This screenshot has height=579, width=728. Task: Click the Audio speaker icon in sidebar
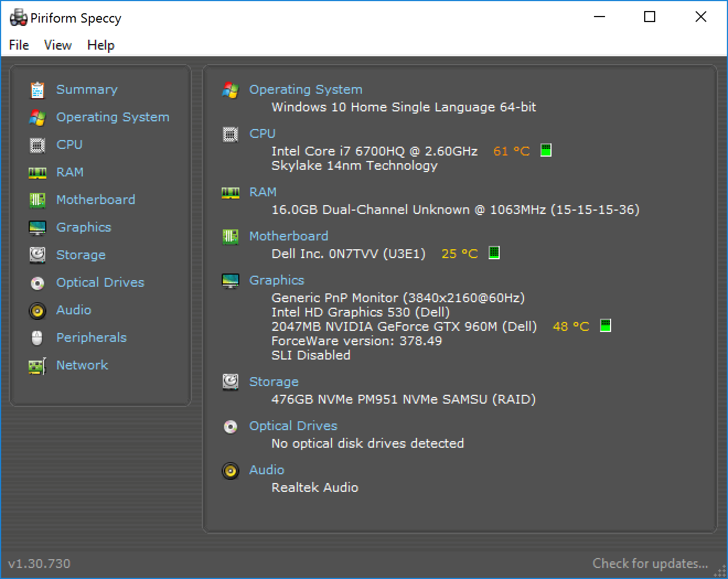tap(37, 311)
